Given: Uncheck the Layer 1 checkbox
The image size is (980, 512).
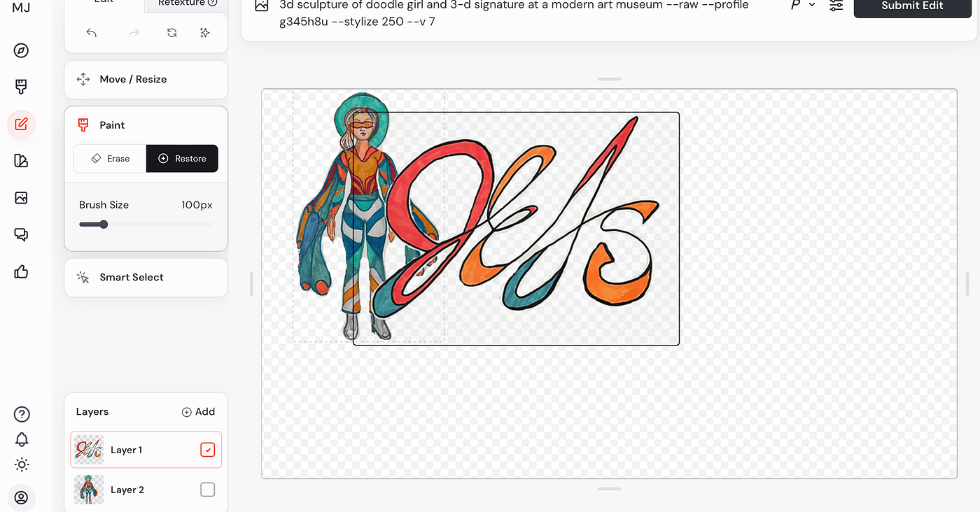Looking at the screenshot, I should pos(207,450).
